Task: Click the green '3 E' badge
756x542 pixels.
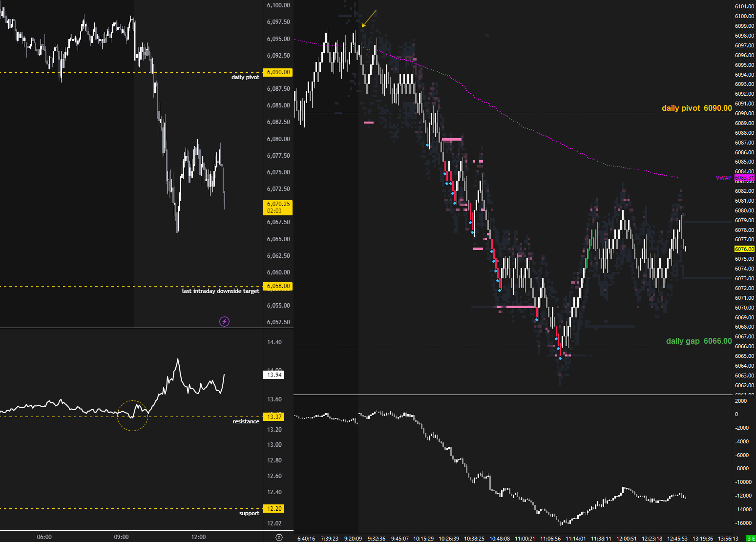Action: coord(751,539)
